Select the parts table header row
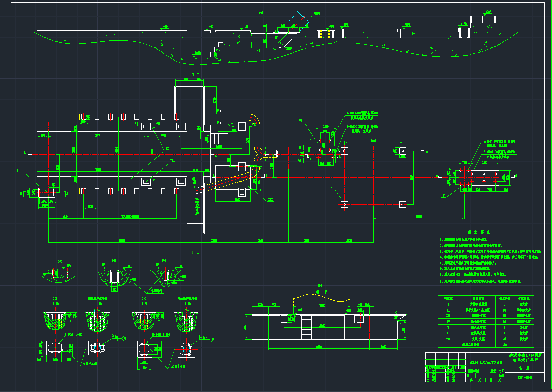This screenshot has height=392, width=552. [485, 298]
